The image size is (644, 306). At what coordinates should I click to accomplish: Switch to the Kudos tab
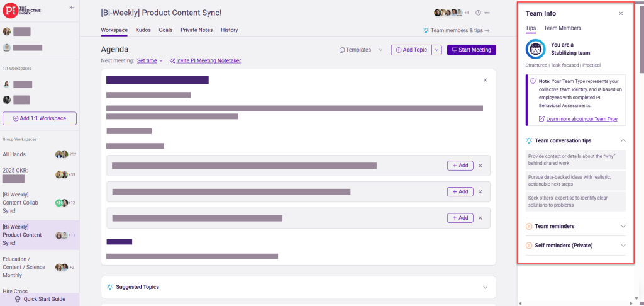143,30
